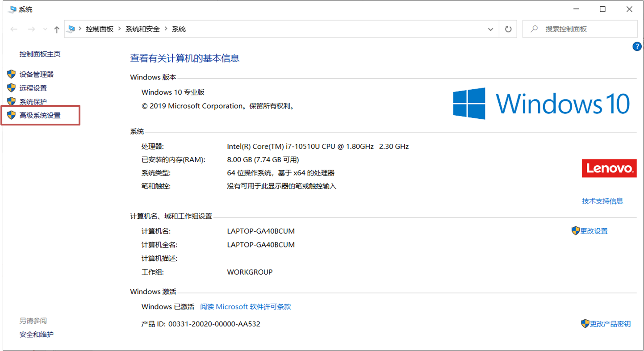This screenshot has width=644, height=351.
Task: Click the 查看有关计算机的基本信息 heading
Action: pyautogui.click(x=185, y=58)
